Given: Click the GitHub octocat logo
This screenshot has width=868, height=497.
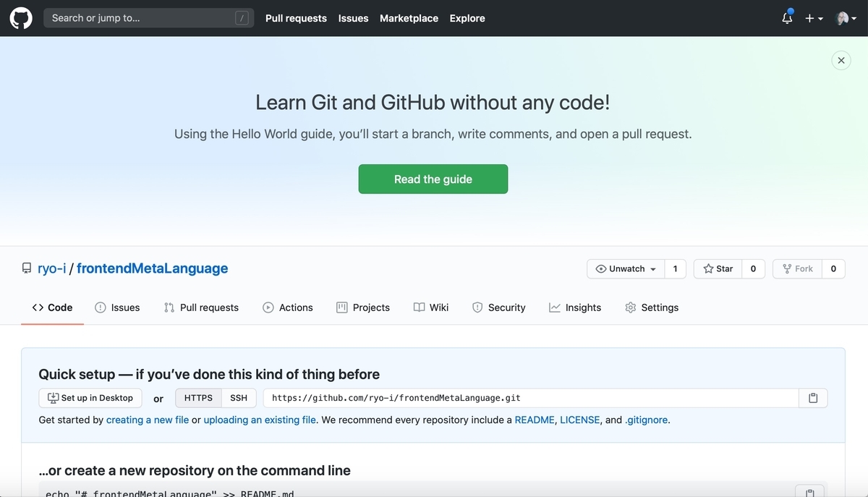Looking at the screenshot, I should pos(21,18).
